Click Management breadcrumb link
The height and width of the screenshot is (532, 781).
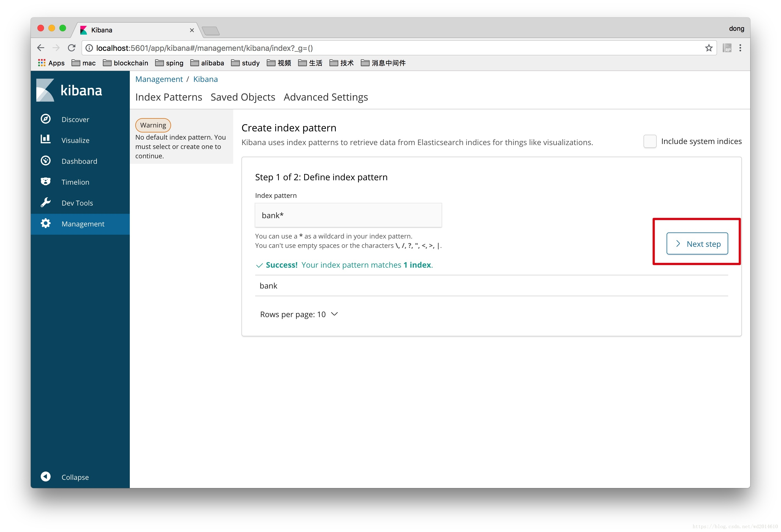coord(159,79)
